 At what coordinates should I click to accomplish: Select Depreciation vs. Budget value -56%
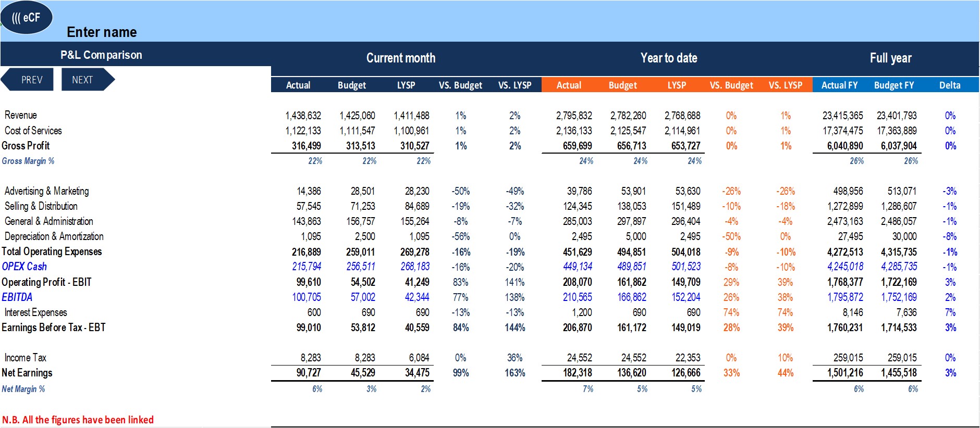point(461,237)
